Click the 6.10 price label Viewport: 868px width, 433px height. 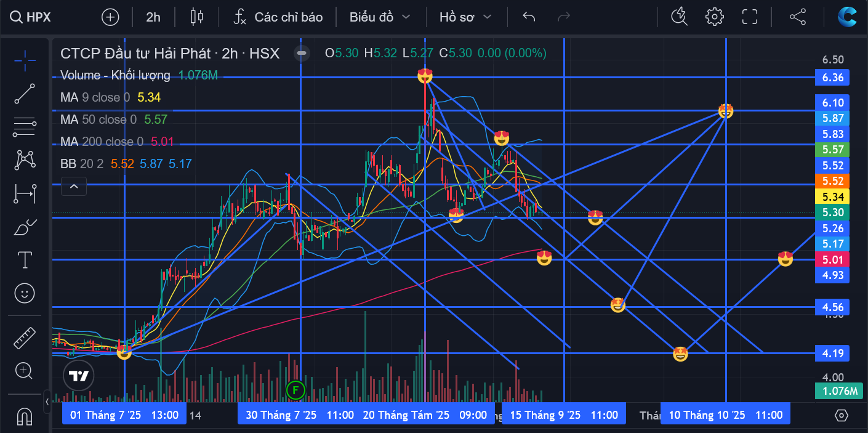832,102
